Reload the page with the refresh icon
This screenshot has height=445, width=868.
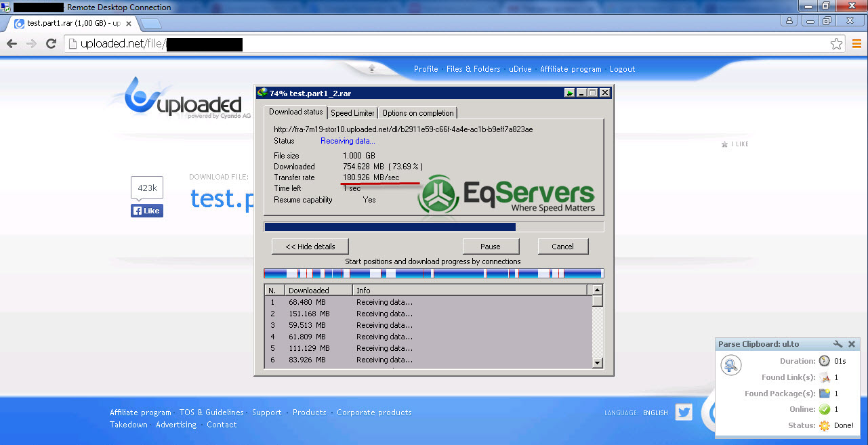pyautogui.click(x=51, y=44)
